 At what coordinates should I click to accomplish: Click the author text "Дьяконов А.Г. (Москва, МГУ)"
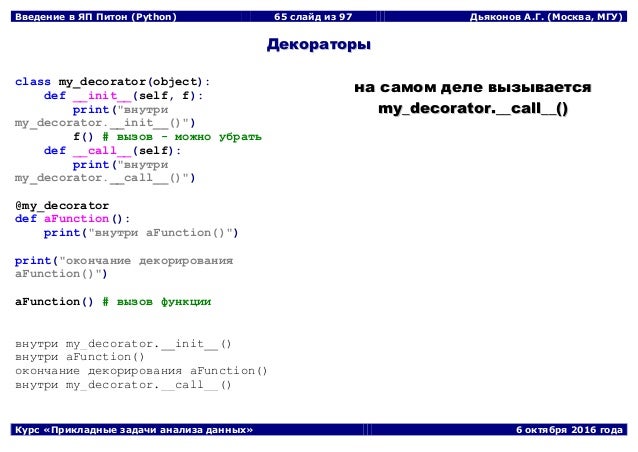click(546, 17)
